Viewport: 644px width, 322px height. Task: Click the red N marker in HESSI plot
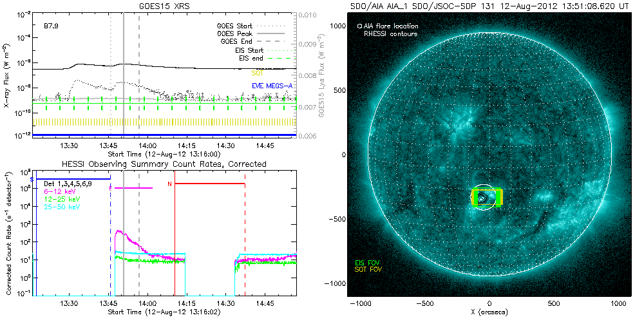pyautogui.click(x=169, y=184)
